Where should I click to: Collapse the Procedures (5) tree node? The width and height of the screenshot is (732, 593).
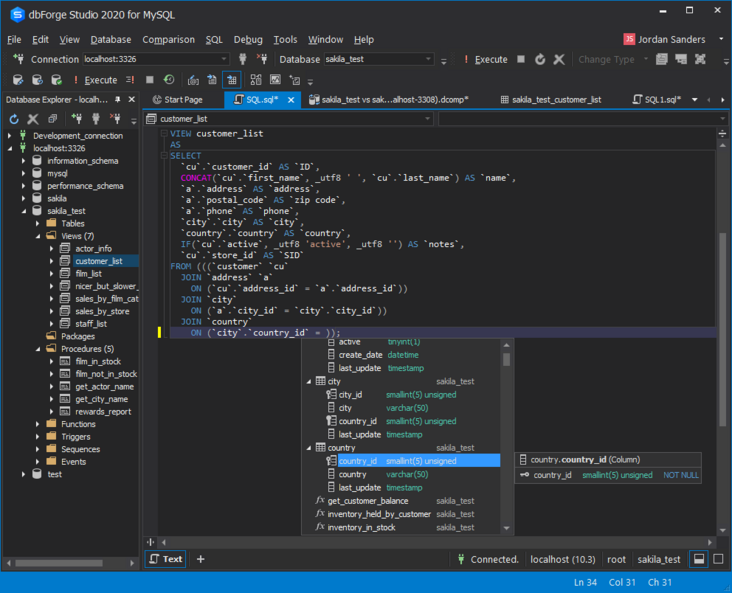(38, 349)
